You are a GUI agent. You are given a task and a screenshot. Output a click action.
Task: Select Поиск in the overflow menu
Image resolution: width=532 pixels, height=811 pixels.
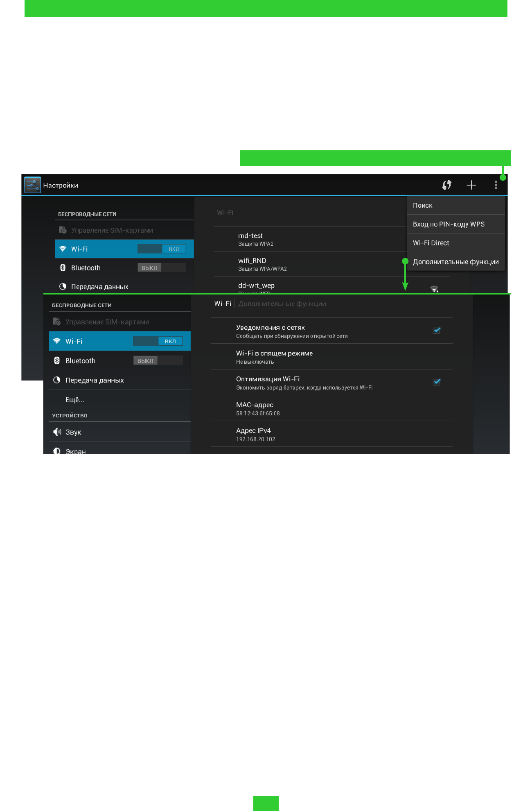(455, 205)
